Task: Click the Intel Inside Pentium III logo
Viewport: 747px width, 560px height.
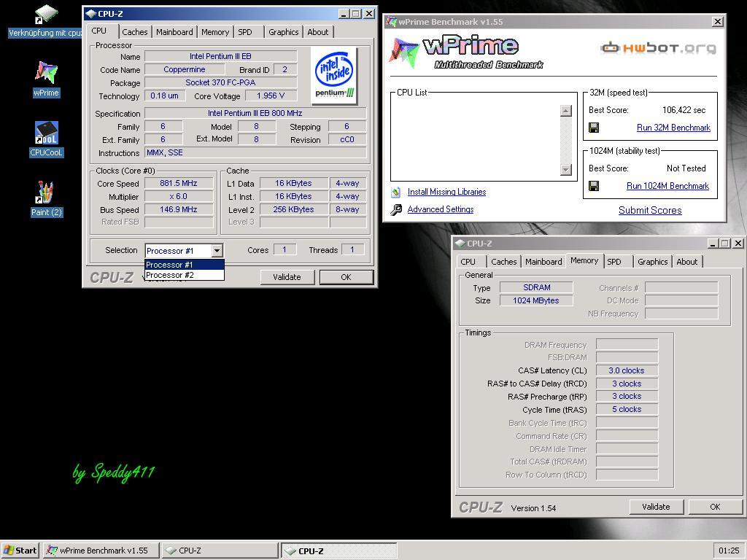Action: click(334, 75)
